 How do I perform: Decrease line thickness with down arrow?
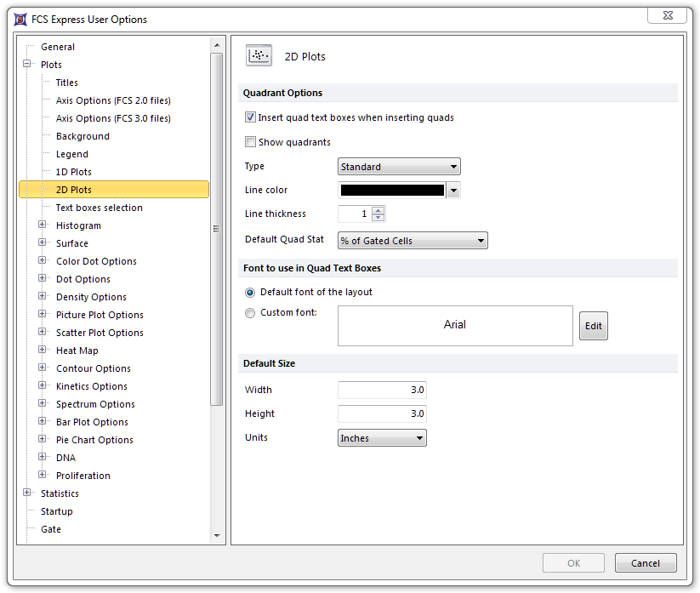click(x=378, y=218)
